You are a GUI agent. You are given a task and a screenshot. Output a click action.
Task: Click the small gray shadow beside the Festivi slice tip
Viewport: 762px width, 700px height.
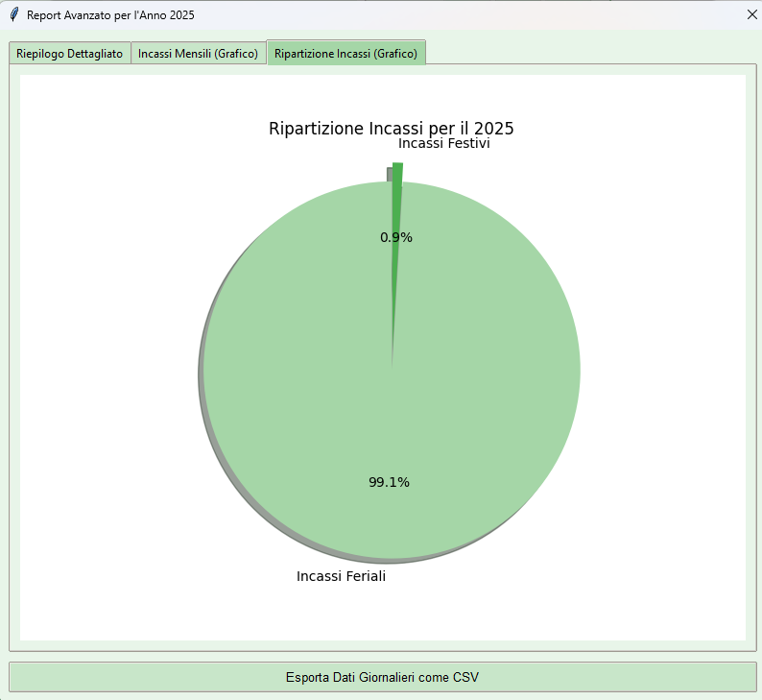[x=390, y=174]
